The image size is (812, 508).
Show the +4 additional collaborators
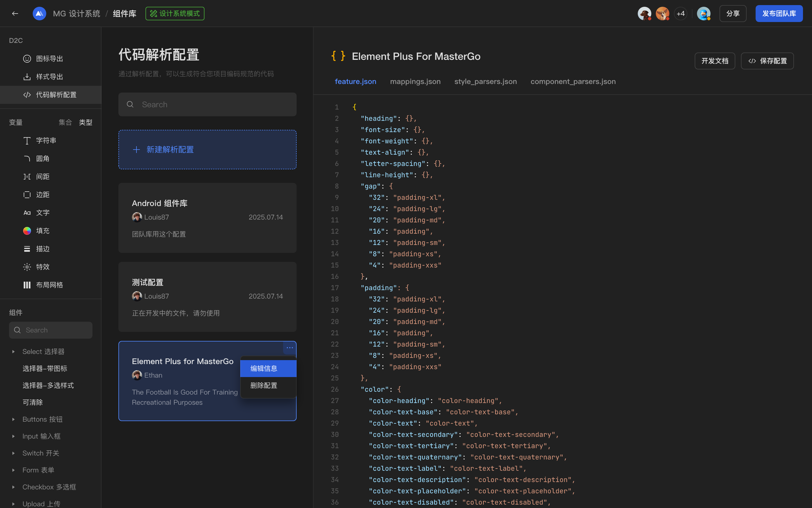(x=680, y=14)
